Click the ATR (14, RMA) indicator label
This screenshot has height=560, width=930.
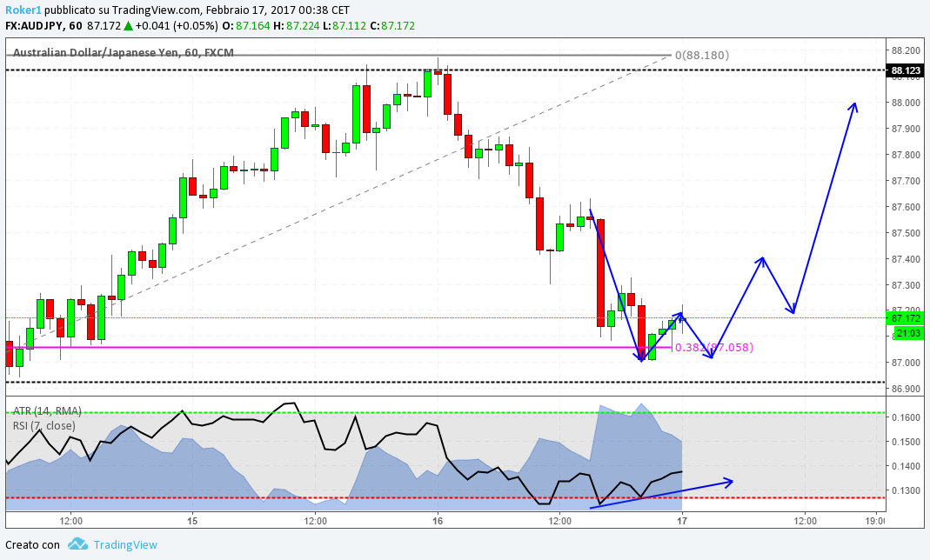coord(48,410)
